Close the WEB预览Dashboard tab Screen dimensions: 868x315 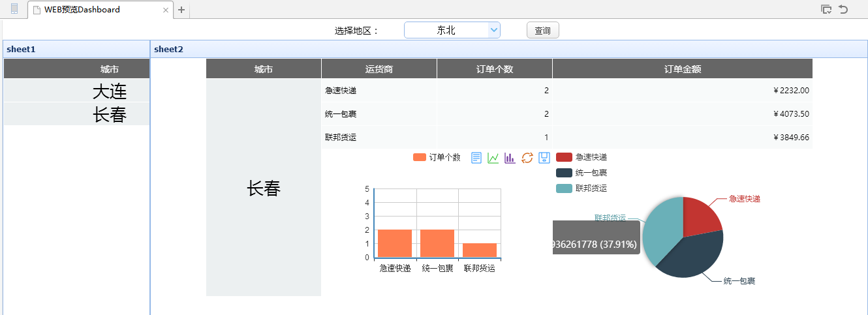click(165, 10)
